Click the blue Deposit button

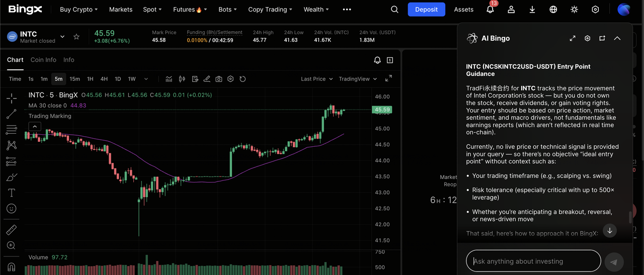click(426, 10)
